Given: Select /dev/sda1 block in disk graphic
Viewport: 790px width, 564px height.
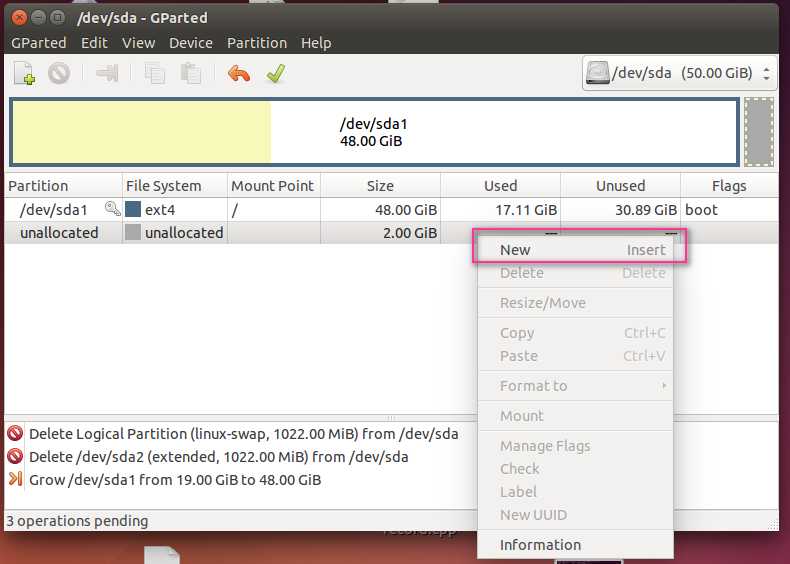Looking at the screenshot, I should coord(374,132).
